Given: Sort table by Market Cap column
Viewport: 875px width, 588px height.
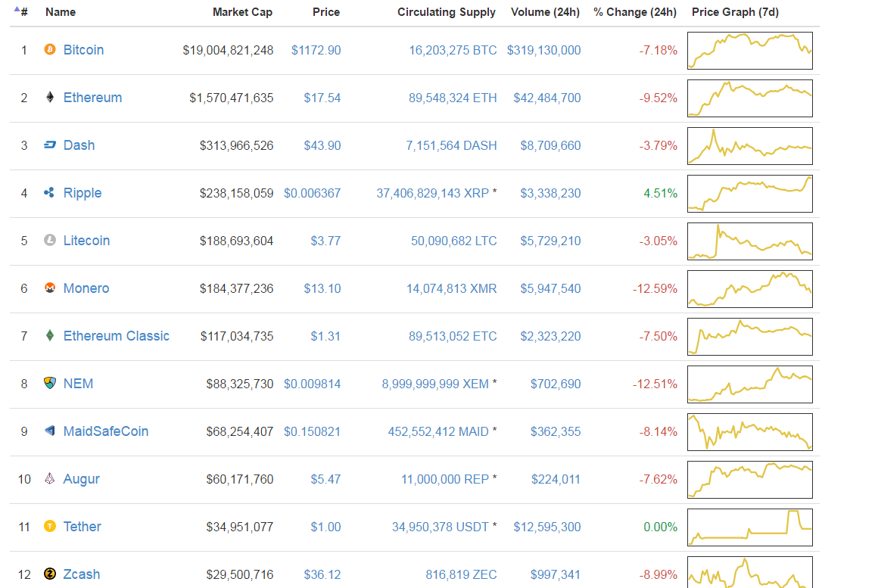Looking at the screenshot, I should [x=242, y=11].
